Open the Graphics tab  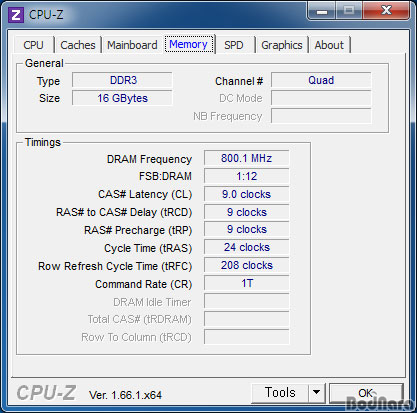click(x=282, y=45)
